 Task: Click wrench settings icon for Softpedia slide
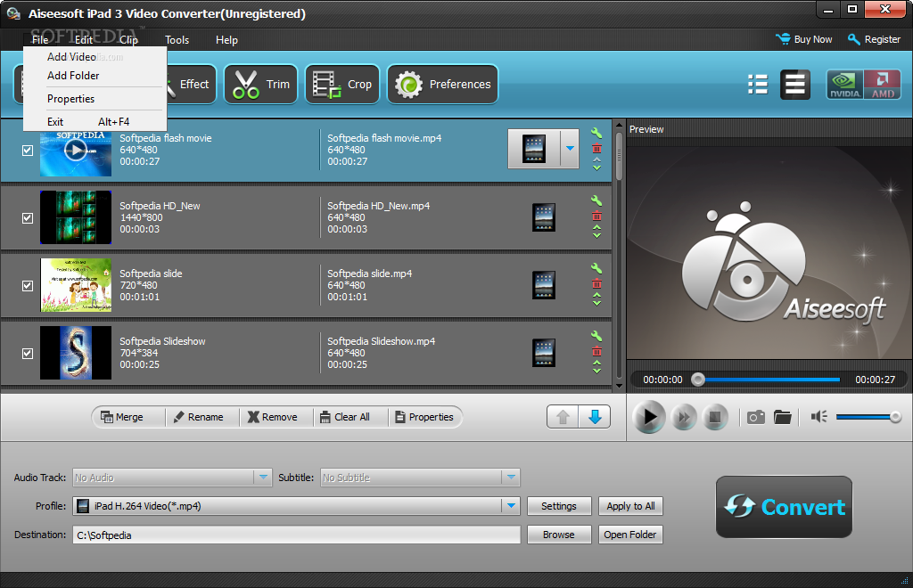point(596,269)
